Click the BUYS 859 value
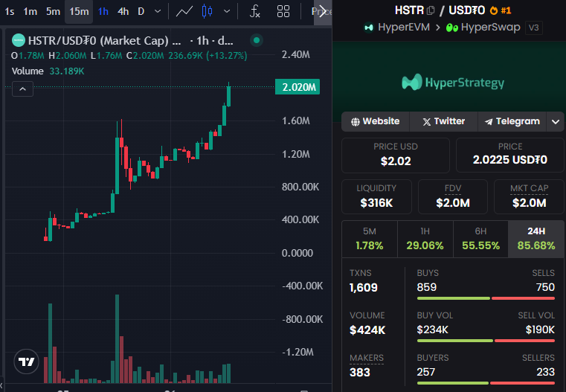Screen dimensions: 566x392 coord(427,287)
